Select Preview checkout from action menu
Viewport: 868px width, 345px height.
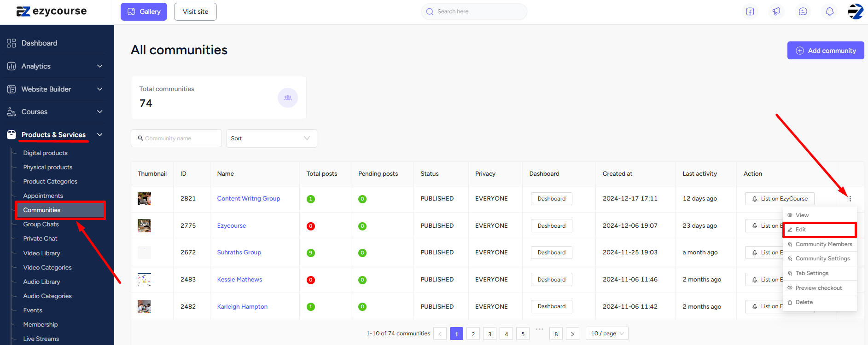point(820,288)
